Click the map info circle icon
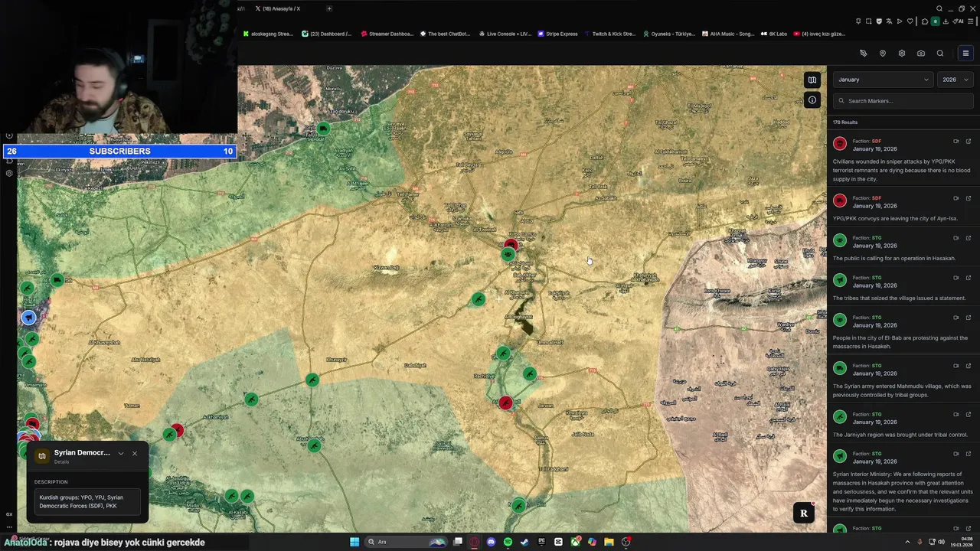The width and height of the screenshot is (980, 551). click(x=812, y=100)
